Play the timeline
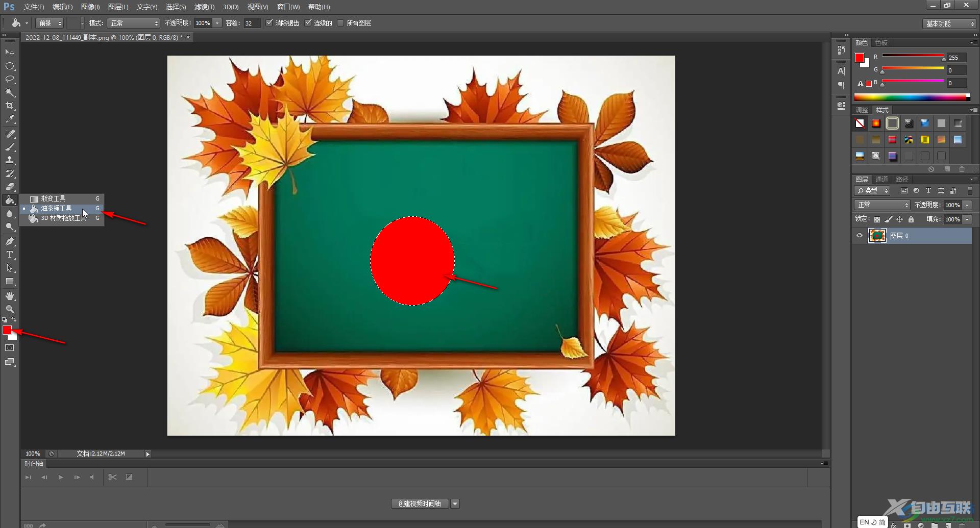980x528 pixels. pos(61,477)
